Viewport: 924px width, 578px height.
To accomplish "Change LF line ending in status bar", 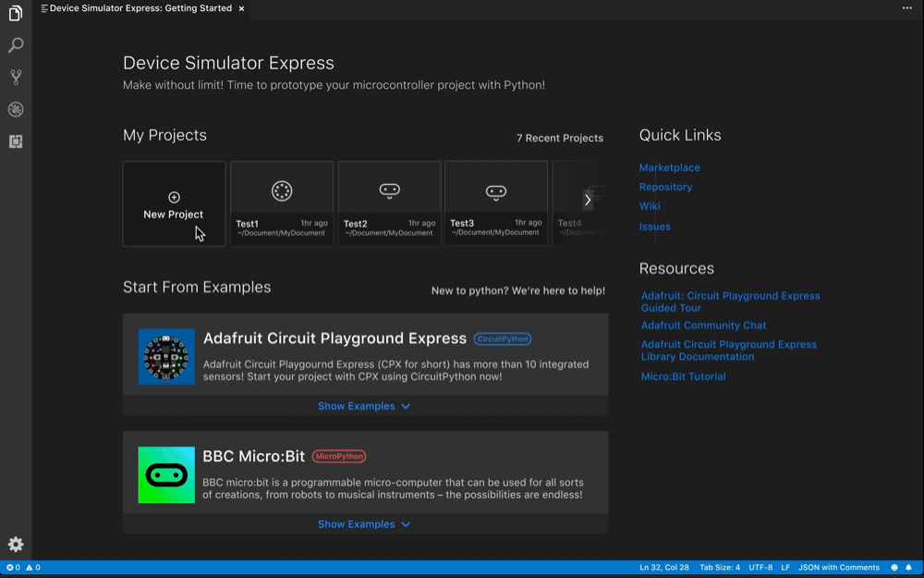I will 785,568.
